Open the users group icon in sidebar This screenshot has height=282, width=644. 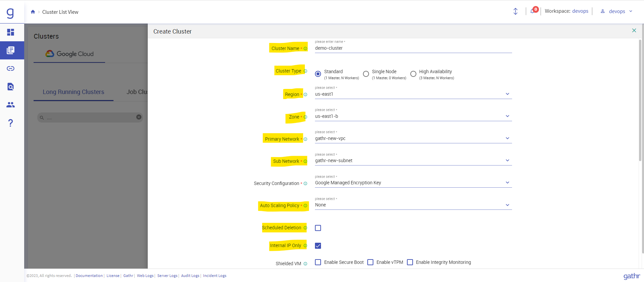(x=11, y=105)
